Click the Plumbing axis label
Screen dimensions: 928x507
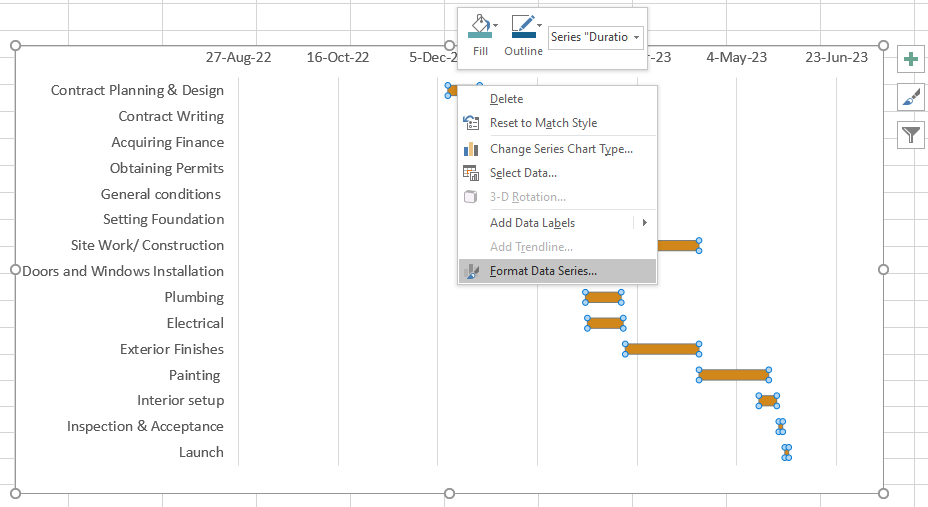click(x=194, y=298)
